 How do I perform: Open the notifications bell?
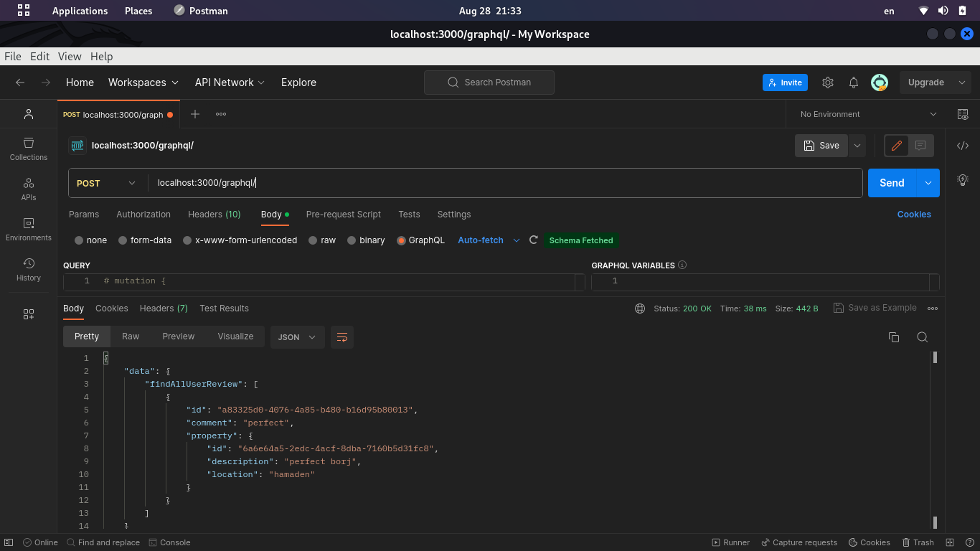(x=854, y=83)
